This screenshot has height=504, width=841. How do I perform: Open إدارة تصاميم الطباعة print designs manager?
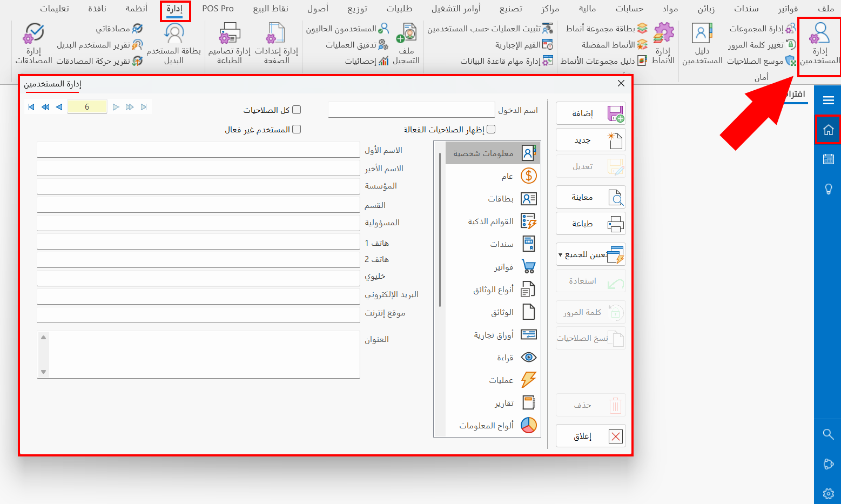[x=230, y=43]
